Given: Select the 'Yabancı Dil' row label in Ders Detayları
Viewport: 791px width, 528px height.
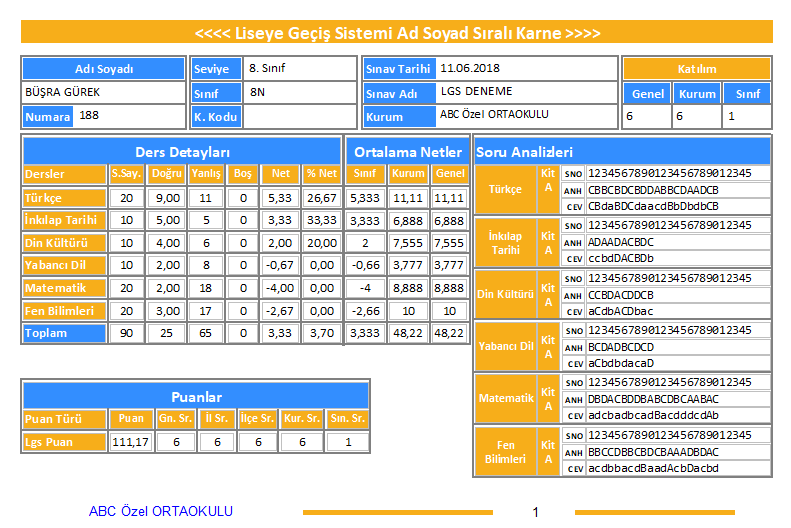Looking at the screenshot, I should 65,265.
